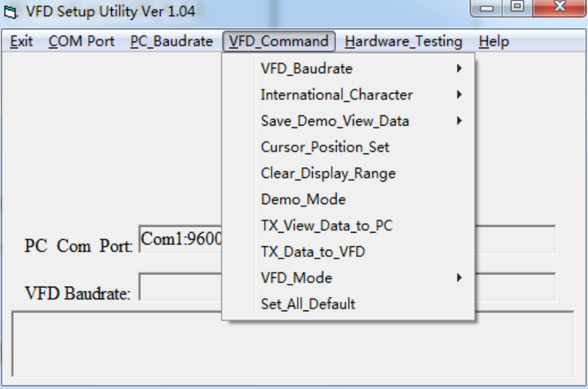Close the VFD_Command menu

pos(279,42)
